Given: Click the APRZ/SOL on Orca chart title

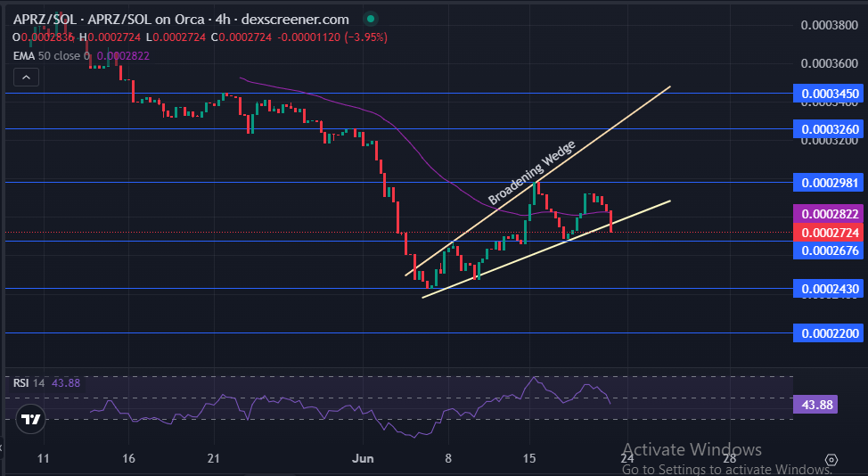Looking at the screenshot, I should (181, 20).
